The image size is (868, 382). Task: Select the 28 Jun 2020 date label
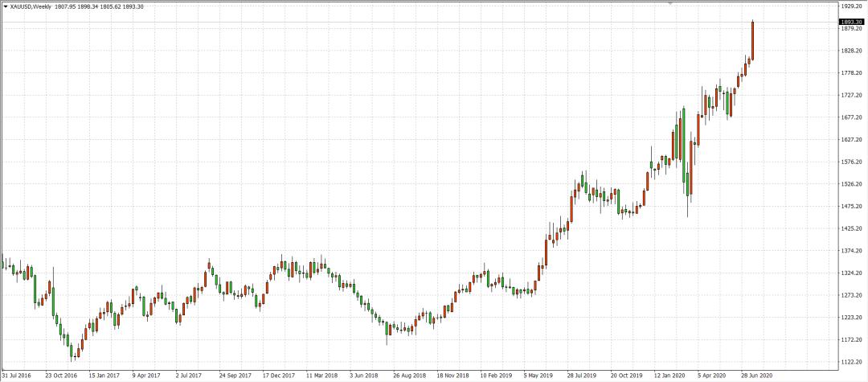tap(756, 374)
